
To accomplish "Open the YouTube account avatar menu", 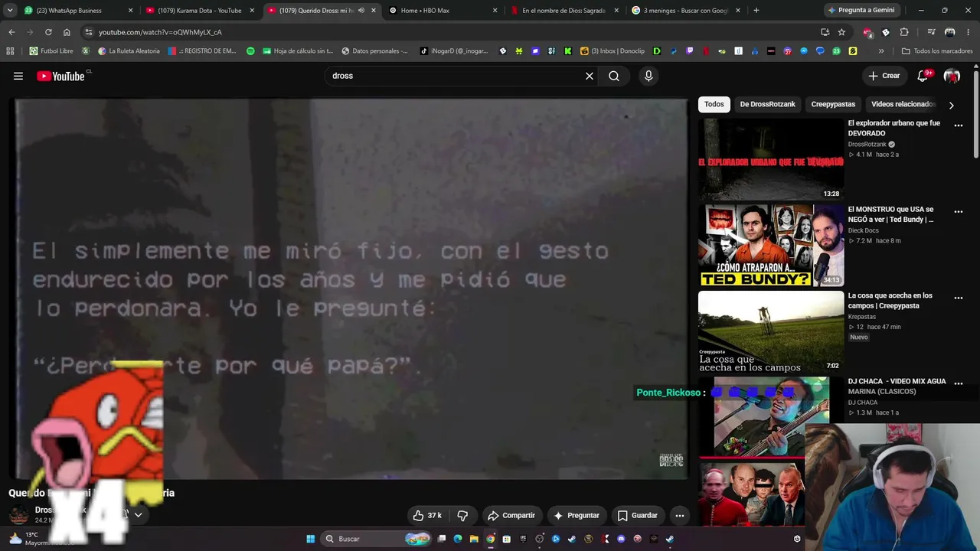I will pyautogui.click(x=952, y=76).
